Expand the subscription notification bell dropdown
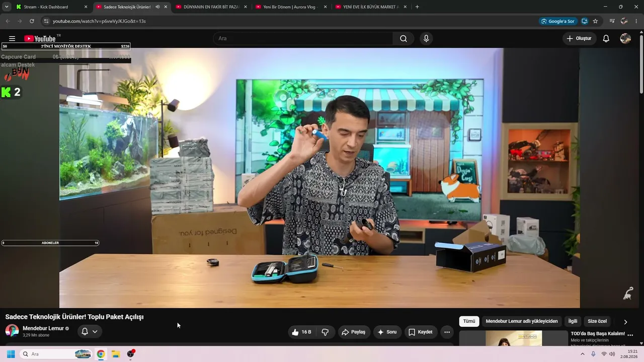The width and height of the screenshot is (644, 362). tap(90, 331)
